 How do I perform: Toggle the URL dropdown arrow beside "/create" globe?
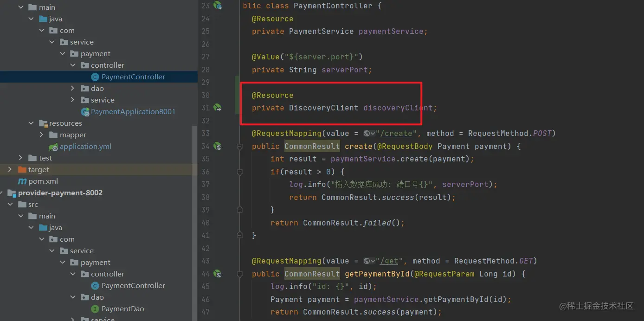tap(373, 134)
